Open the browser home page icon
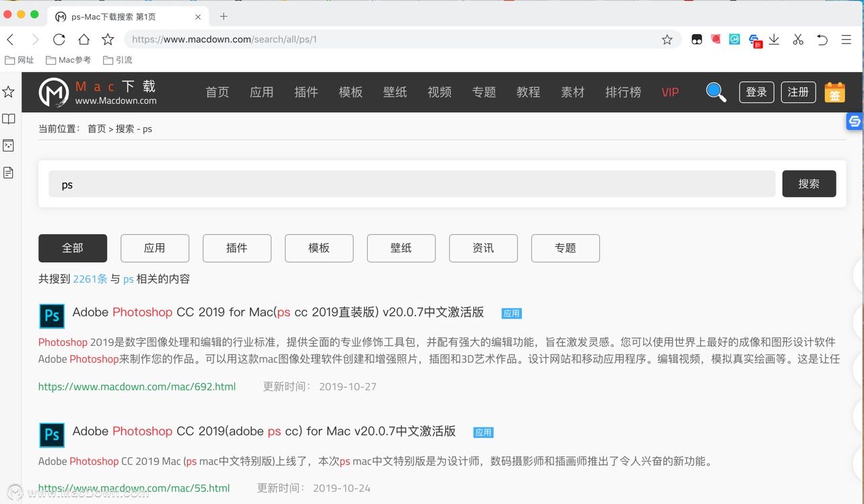The image size is (864, 504). coord(84,40)
